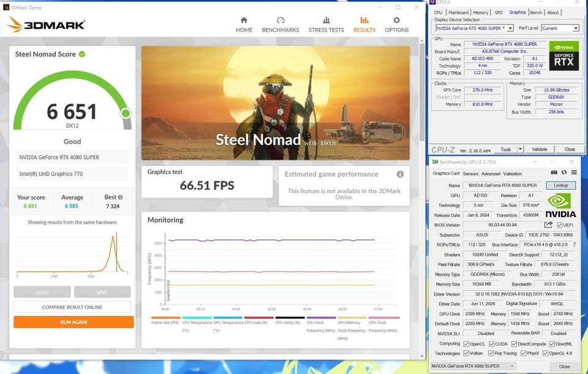588x374 pixels.
Task: Switch to the Advanced tab in GPU-Z
Action: (x=491, y=174)
